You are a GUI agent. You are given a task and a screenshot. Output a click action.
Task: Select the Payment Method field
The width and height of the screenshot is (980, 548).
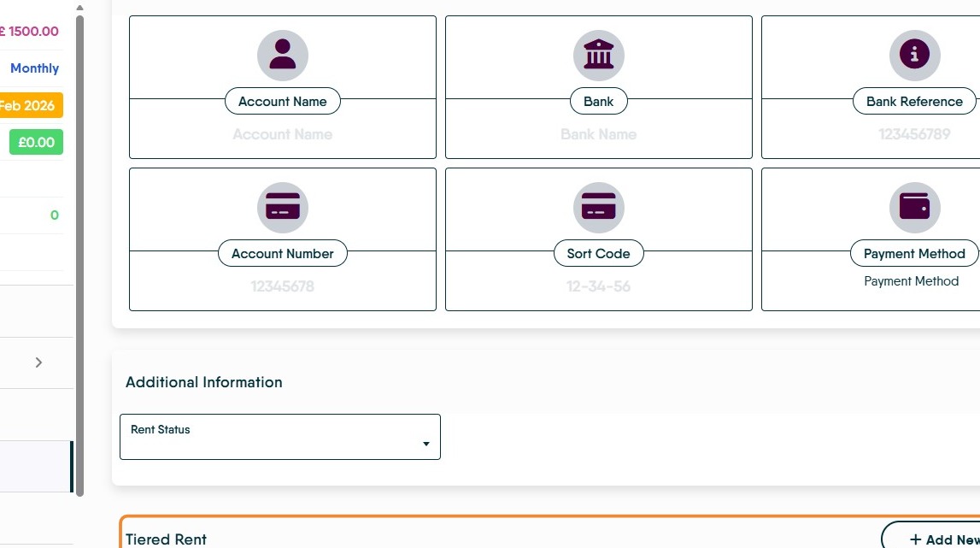point(912,281)
